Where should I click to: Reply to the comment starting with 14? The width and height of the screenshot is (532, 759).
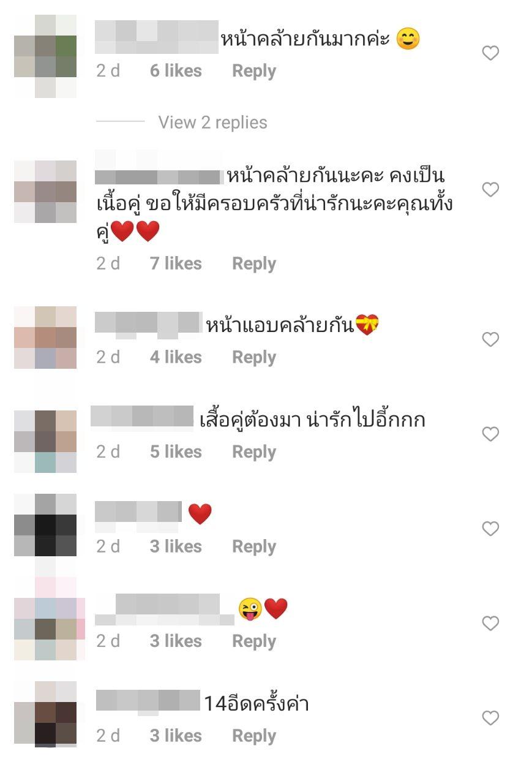(x=253, y=736)
